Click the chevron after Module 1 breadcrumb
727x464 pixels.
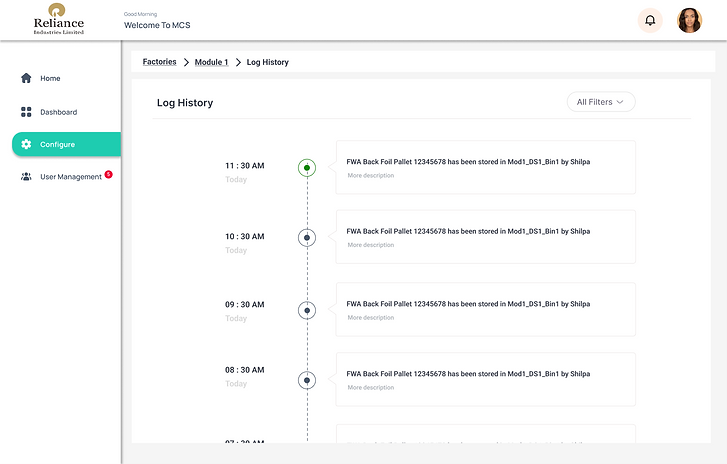pyautogui.click(x=238, y=62)
